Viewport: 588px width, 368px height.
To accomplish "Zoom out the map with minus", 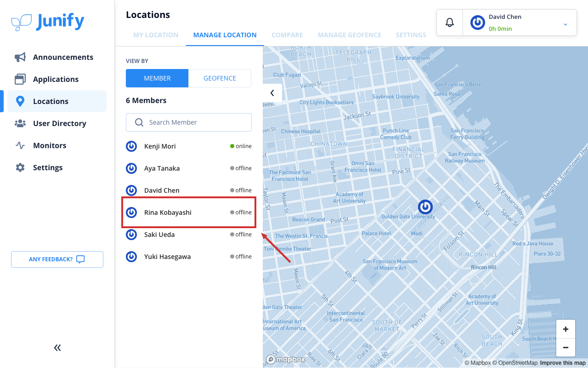I will (565, 348).
